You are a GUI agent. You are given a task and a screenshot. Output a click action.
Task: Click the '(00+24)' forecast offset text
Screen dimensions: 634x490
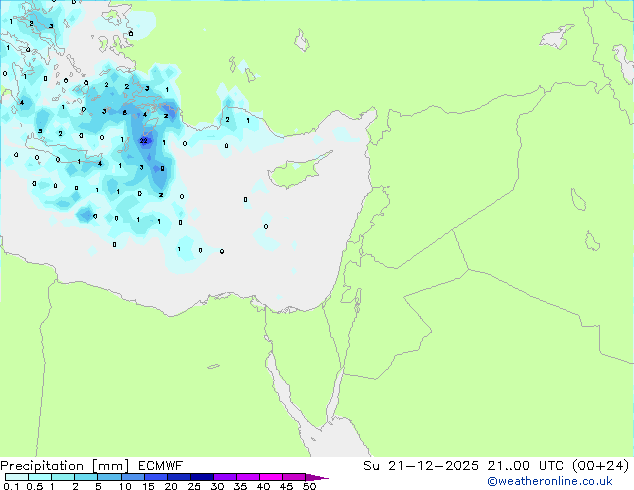[x=600, y=466]
